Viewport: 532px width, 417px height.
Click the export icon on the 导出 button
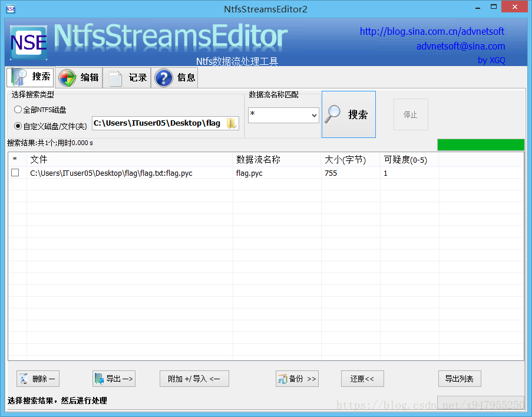click(99, 379)
